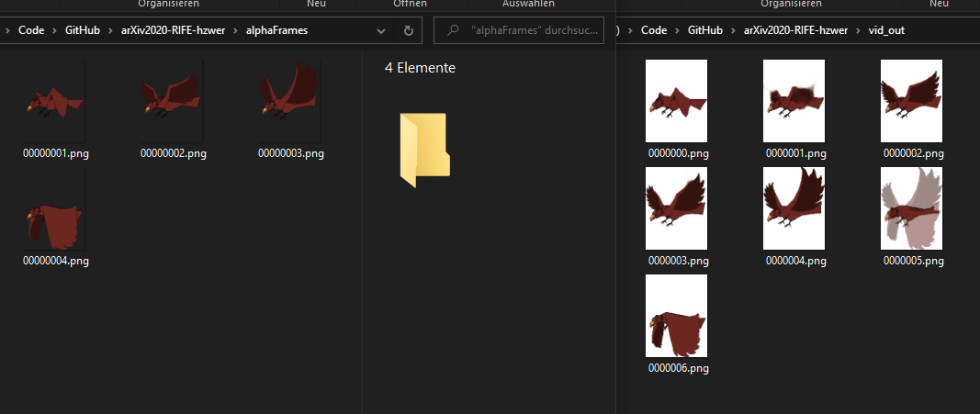980x414 pixels.
Task: Select 0000002.png thumbnail in vid_out window
Action: (911, 101)
